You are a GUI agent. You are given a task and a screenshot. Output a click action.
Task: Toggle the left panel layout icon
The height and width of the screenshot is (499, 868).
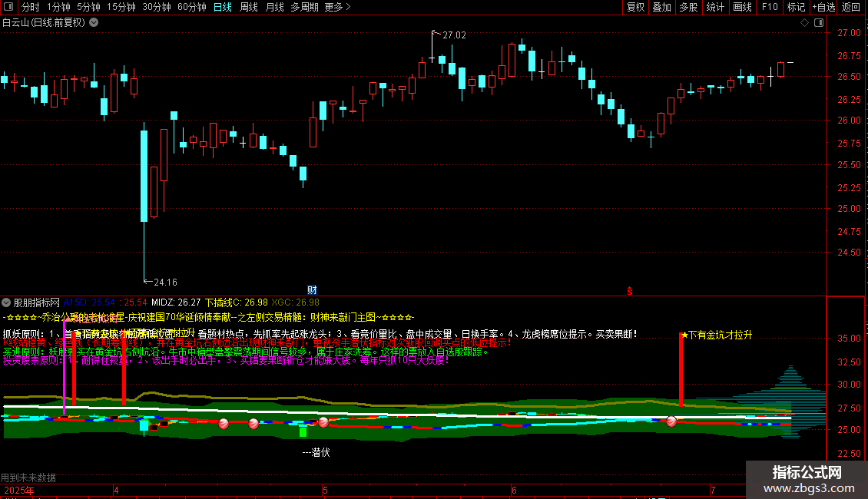[8, 7]
